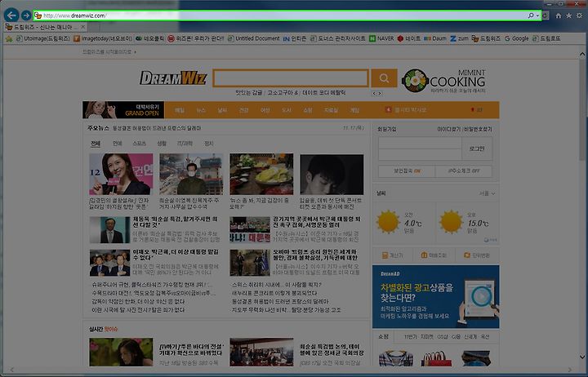Click the MIMINT COOKING banner
Image resolution: width=588 pixels, height=377 pixels.
[x=443, y=80]
